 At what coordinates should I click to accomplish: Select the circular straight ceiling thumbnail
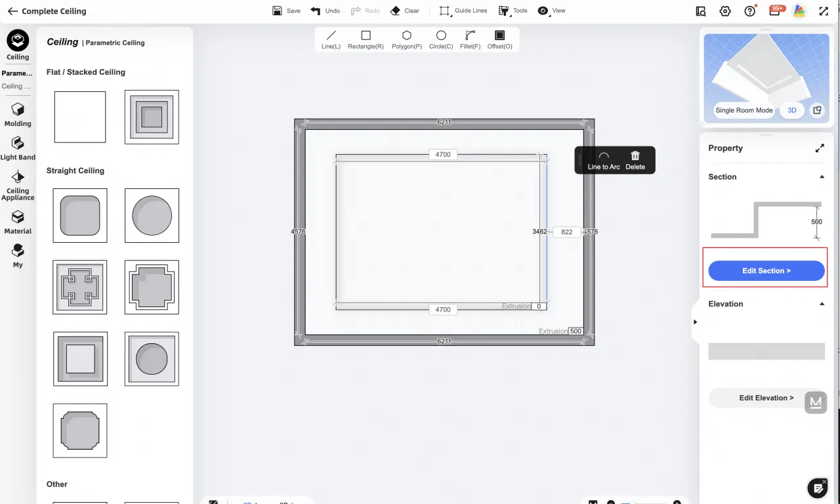click(x=152, y=215)
